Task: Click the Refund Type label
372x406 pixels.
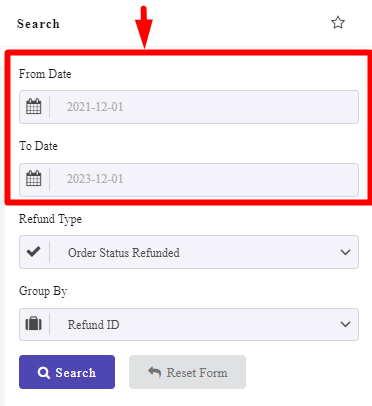Action: [50, 219]
